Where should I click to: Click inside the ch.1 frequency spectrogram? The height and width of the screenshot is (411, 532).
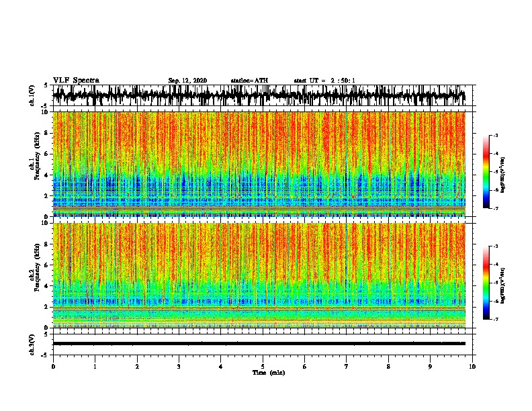tap(259, 164)
